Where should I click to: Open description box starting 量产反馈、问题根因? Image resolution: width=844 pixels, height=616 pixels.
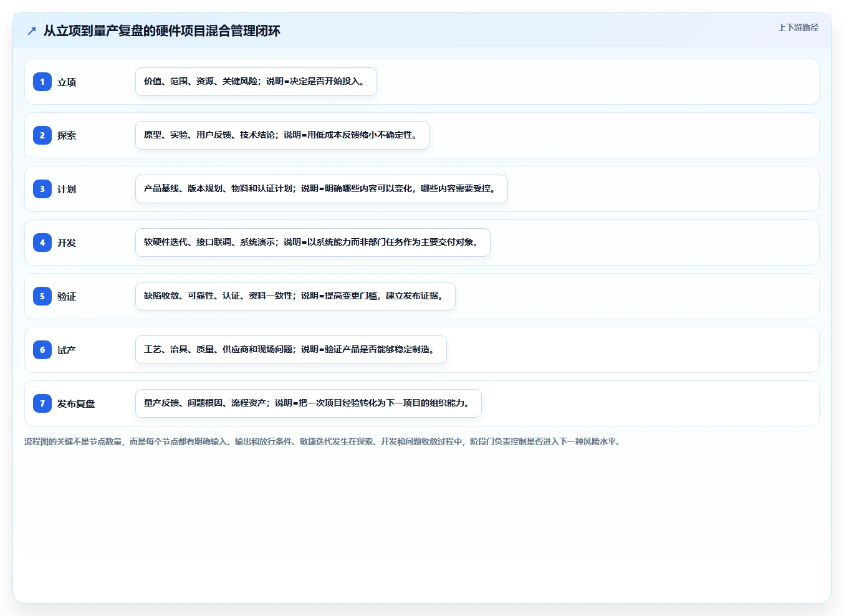[309, 403]
